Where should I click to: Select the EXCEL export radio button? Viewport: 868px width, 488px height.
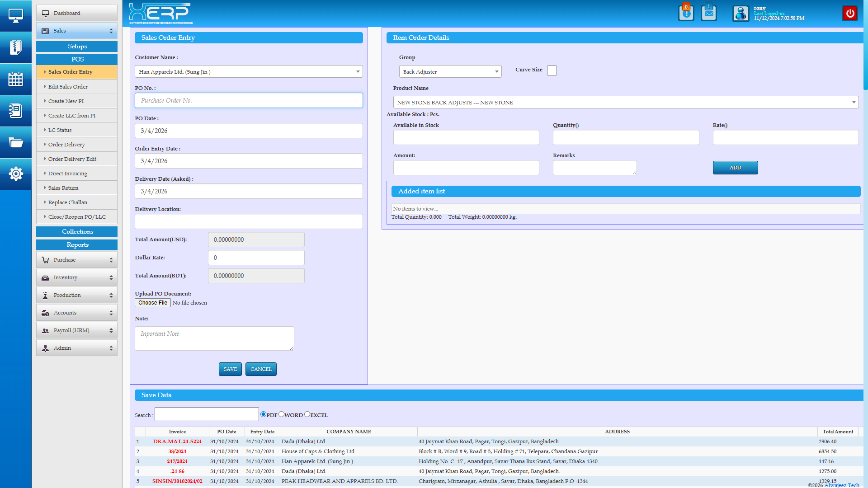pos(307,414)
